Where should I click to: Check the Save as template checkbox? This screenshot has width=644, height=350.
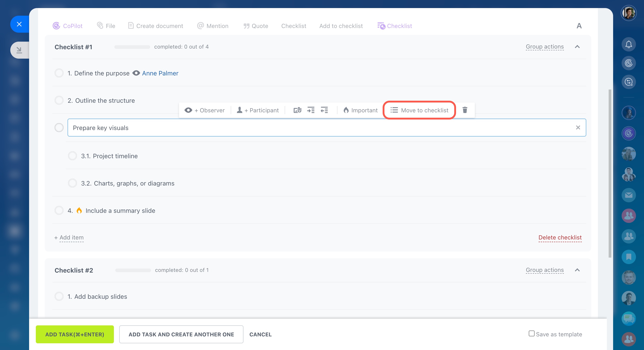click(x=531, y=333)
